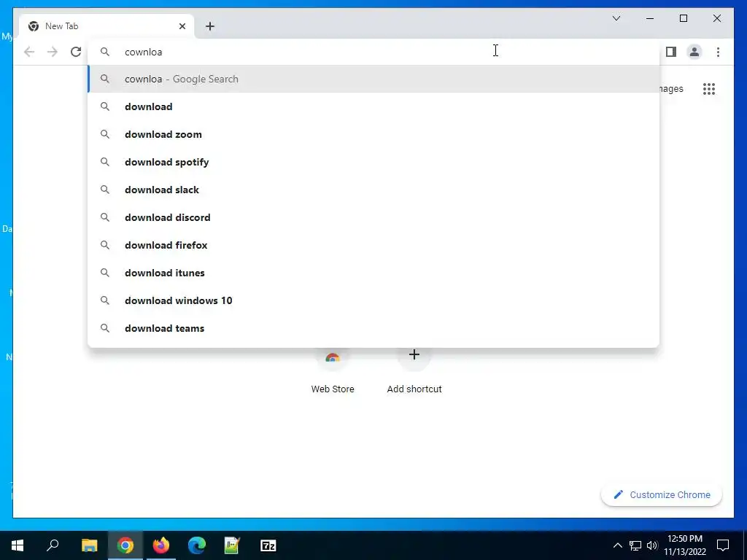The image size is (747, 560).
Task: Launch Firefox from the taskbar
Action: tap(161, 545)
